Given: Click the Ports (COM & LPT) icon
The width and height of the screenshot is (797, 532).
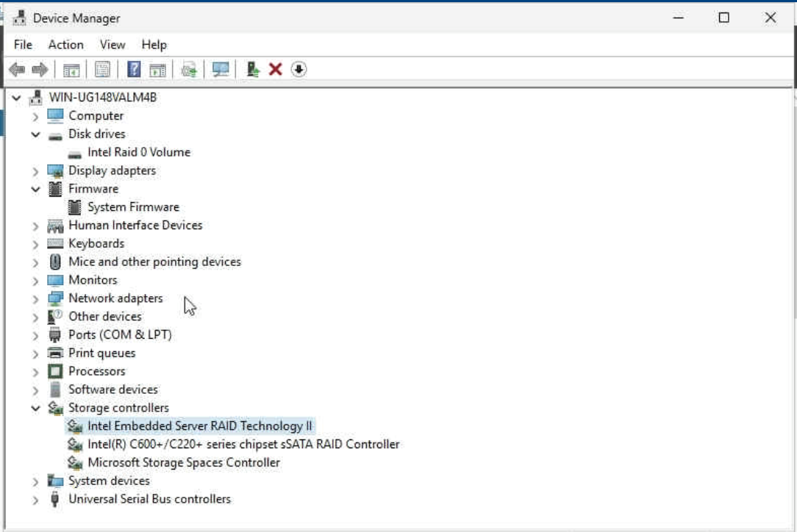Looking at the screenshot, I should [x=55, y=335].
